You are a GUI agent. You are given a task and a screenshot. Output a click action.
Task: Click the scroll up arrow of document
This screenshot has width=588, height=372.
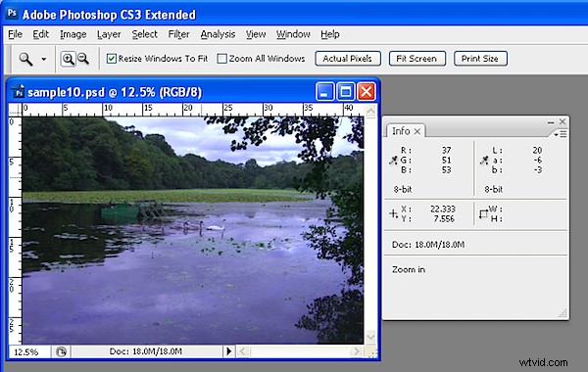pyautogui.click(x=370, y=111)
